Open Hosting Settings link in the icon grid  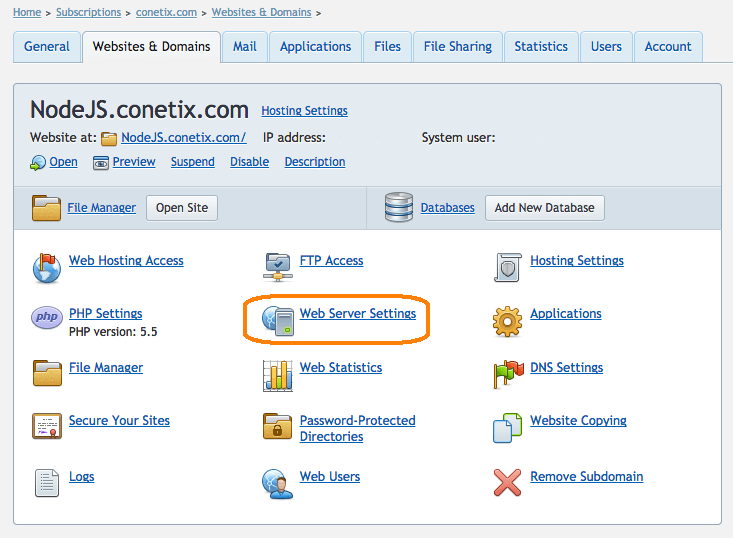[577, 260]
